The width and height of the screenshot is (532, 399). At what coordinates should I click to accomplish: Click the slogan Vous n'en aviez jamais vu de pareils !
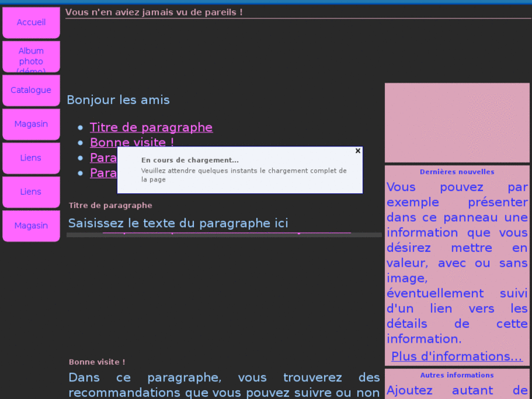click(x=154, y=12)
